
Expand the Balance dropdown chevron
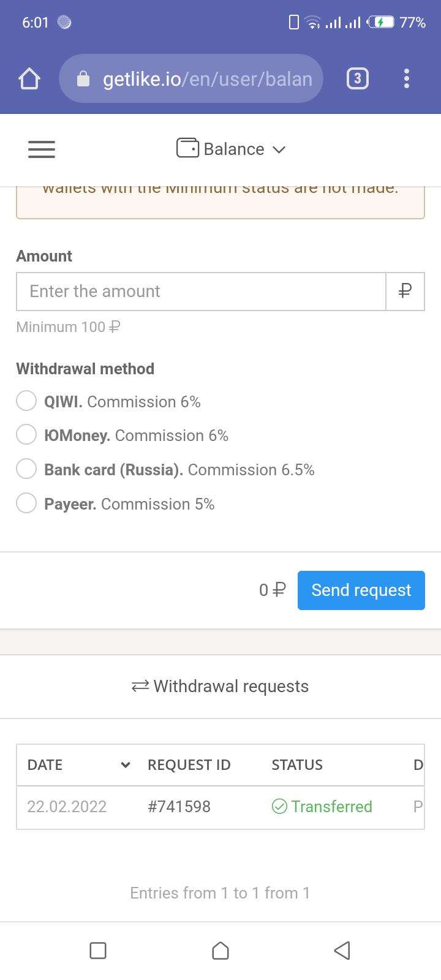pos(279,150)
